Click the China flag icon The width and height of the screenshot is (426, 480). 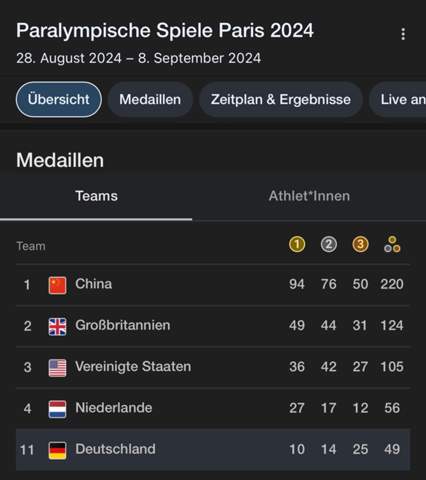click(57, 285)
